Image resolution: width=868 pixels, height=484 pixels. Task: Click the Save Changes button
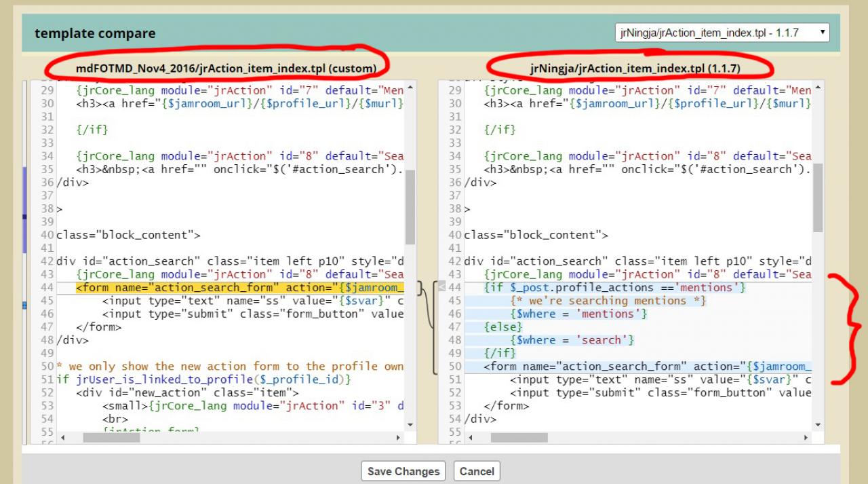point(403,471)
